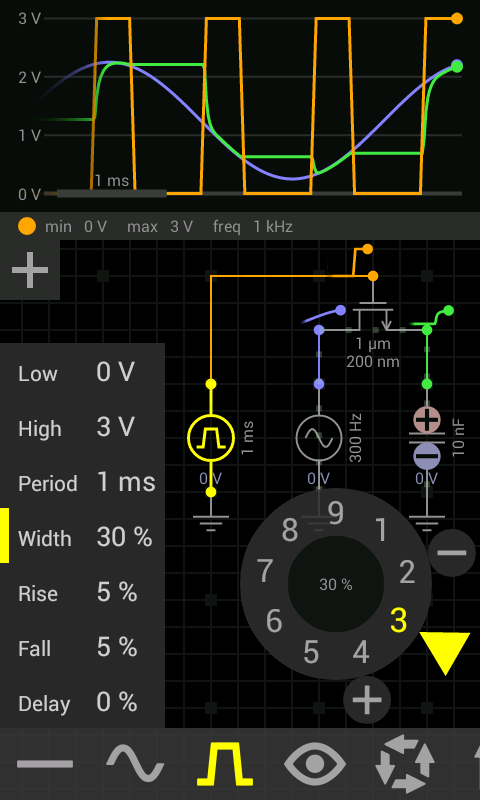The image size is (480, 800).
Task: Click the rotate arrows icon in bottom toolbar
Action: pyautogui.click(x=405, y=764)
